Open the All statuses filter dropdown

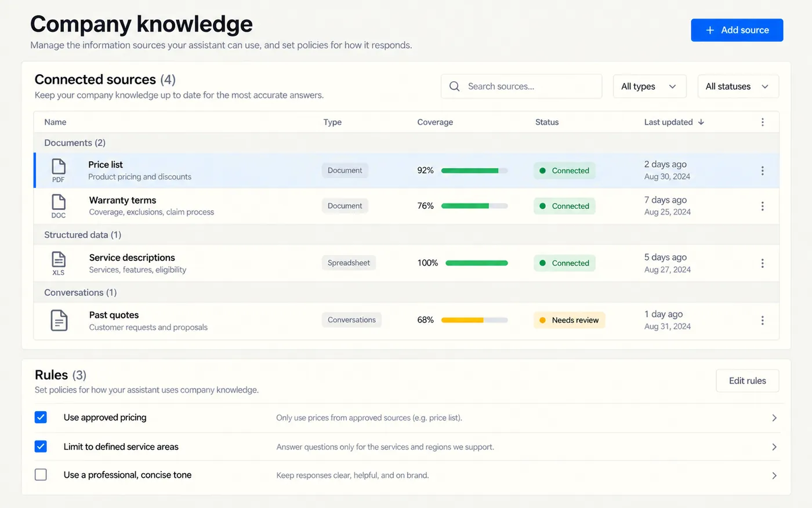(738, 86)
